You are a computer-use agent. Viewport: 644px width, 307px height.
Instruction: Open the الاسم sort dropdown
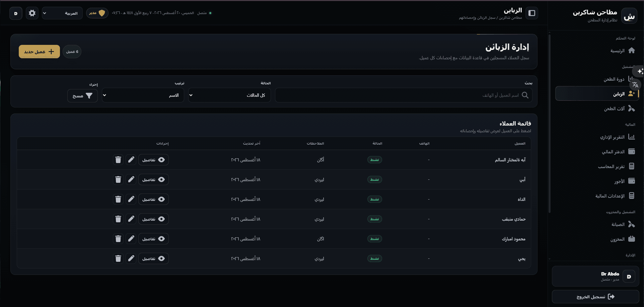(143, 95)
